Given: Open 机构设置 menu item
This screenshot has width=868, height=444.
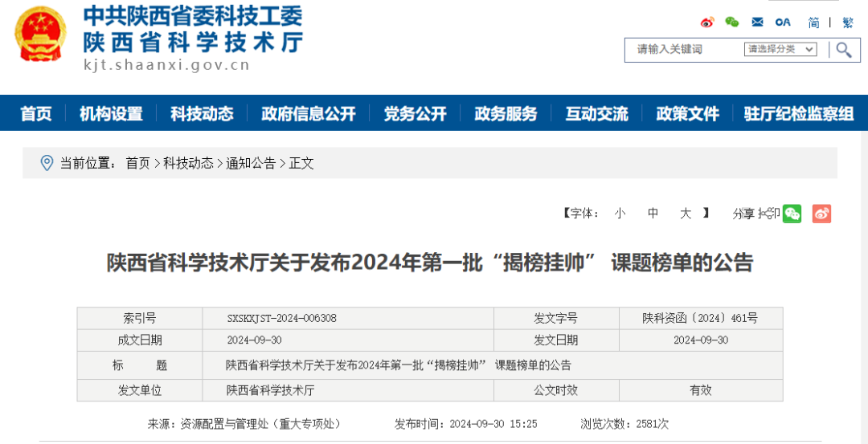Looking at the screenshot, I should pos(111,114).
